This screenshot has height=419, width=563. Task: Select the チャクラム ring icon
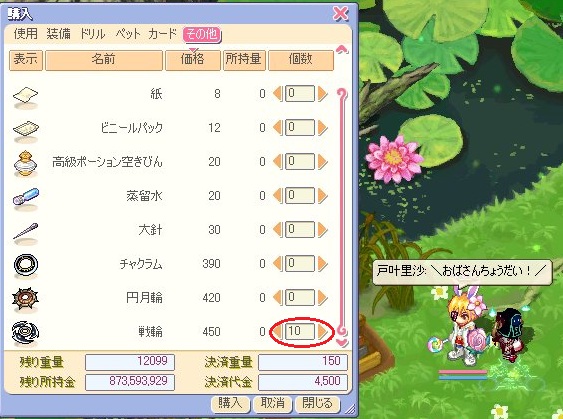tap(26, 265)
